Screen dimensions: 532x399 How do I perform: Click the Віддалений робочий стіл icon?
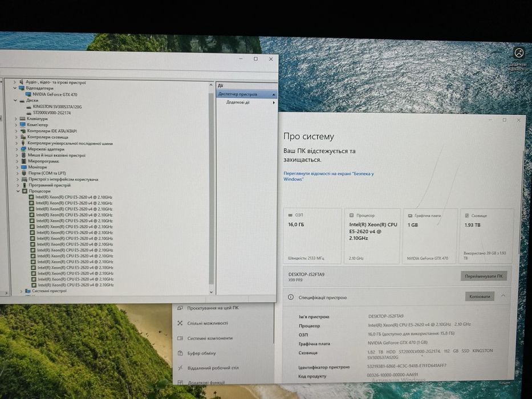coord(180,368)
